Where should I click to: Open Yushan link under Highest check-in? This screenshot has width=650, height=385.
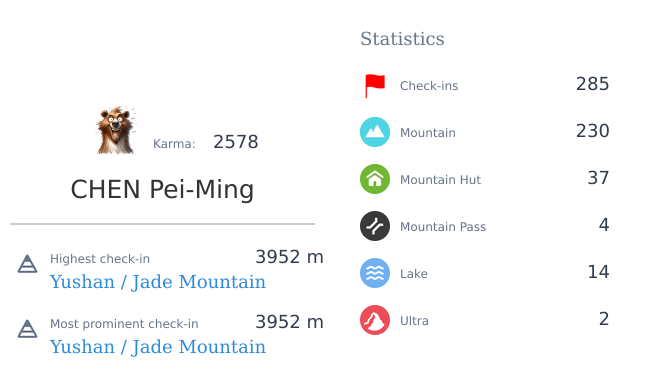158,282
